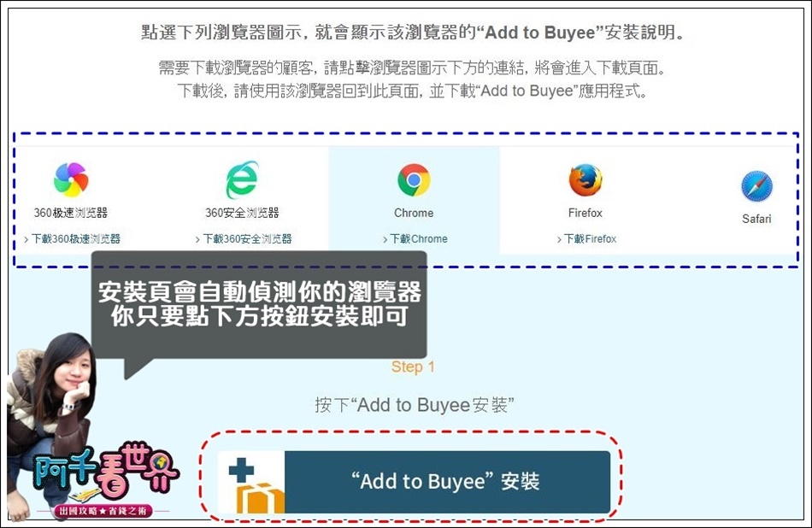Screen dimensions: 812x528
Task: Click the Buyee plus-and-box icon
Action: (x=251, y=483)
